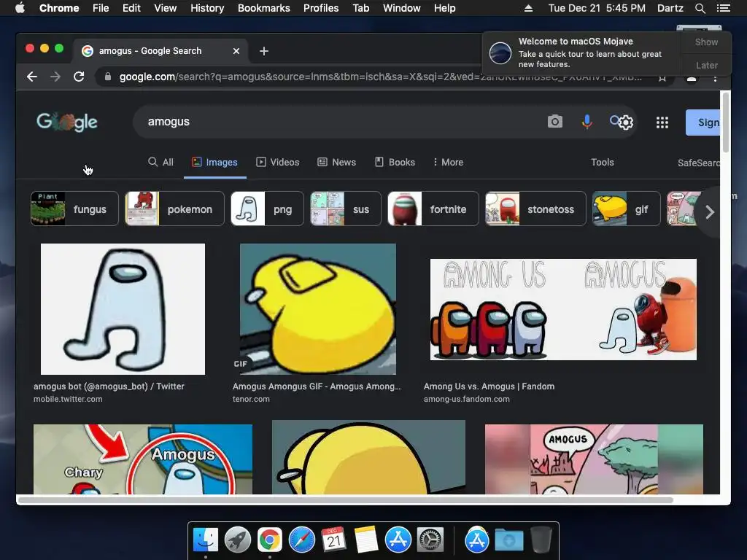Open the Google apps grid
The width and height of the screenshot is (747, 560).
coord(662,122)
